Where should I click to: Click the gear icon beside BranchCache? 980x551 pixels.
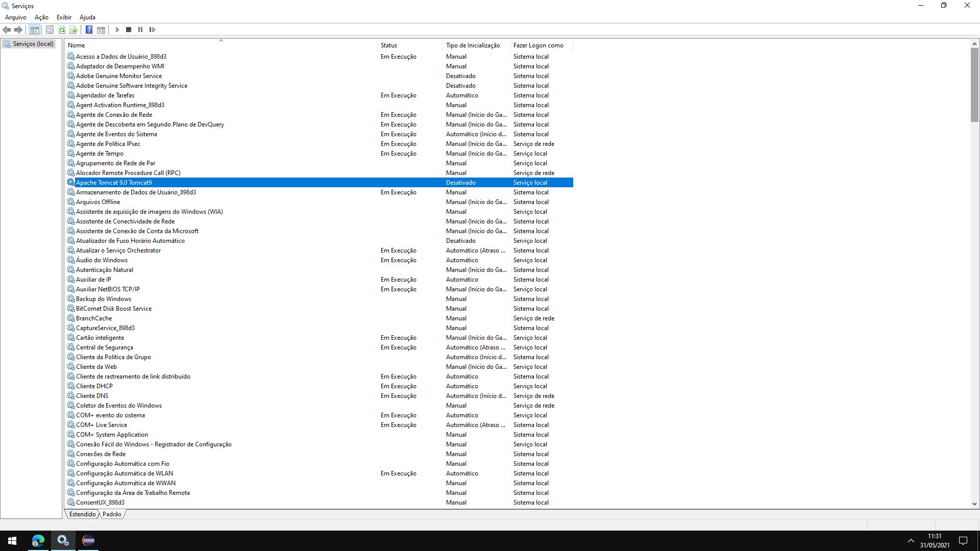(71, 318)
